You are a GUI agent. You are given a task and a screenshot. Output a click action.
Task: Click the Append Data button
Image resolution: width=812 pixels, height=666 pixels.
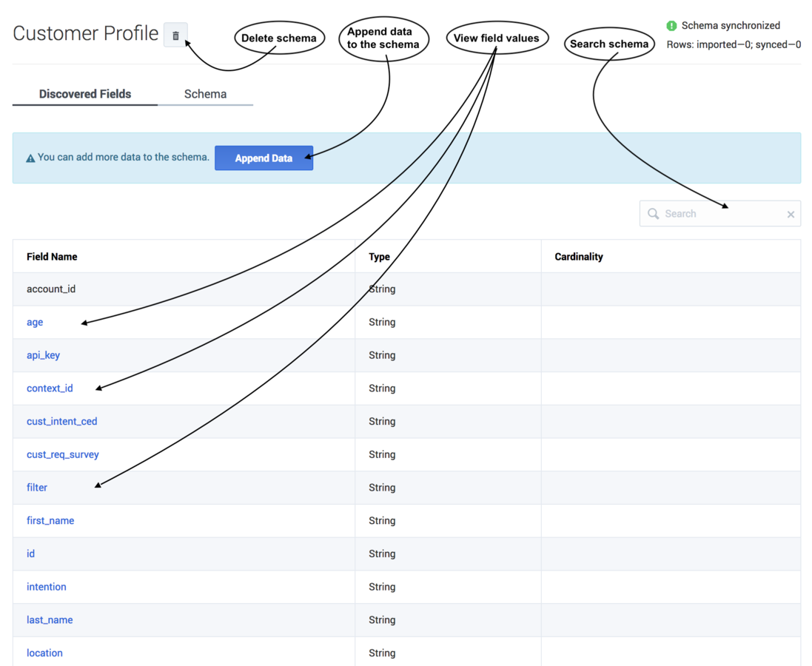(x=264, y=158)
